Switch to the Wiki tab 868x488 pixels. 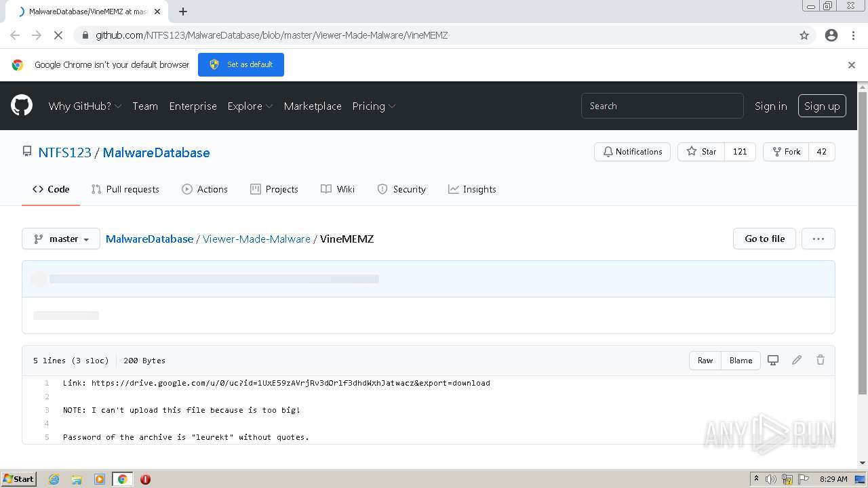[338, 189]
